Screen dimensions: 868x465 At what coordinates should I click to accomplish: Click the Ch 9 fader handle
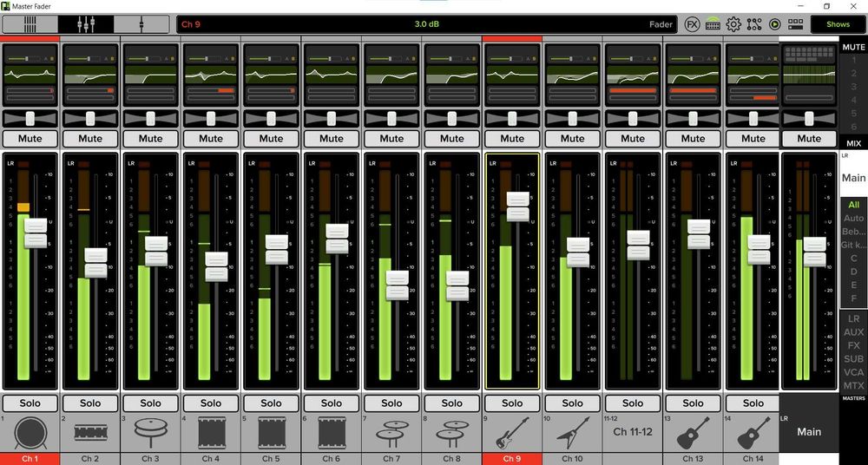(517, 207)
